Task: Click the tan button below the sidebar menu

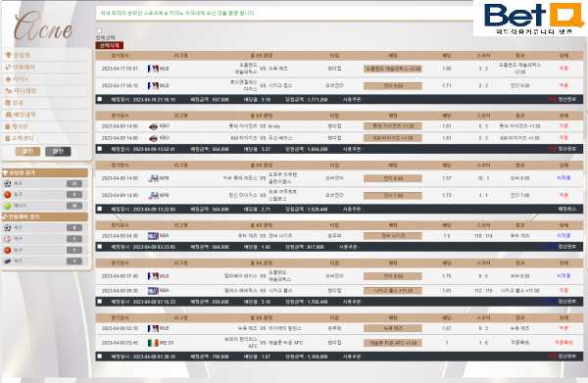Action: coord(27,152)
